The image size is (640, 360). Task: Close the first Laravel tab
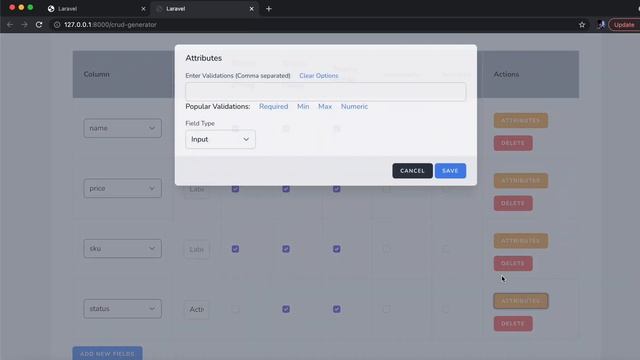pyautogui.click(x=143, y=9)
